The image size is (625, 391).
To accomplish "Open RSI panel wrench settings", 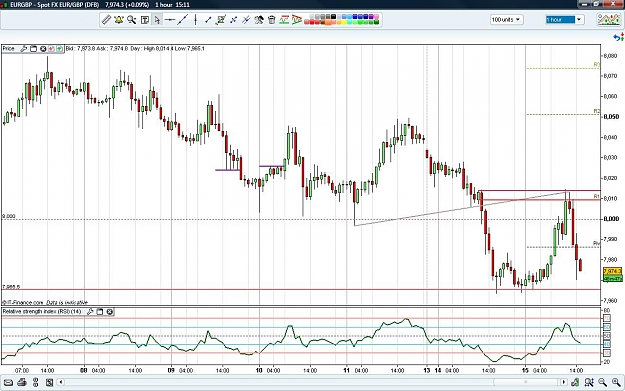I will [90, 312].
